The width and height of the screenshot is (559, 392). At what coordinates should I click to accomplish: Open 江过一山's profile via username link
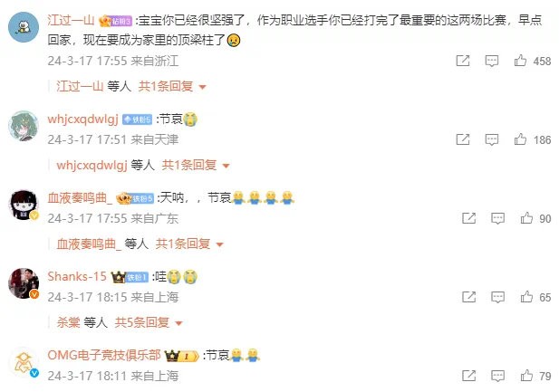point(71,20)
